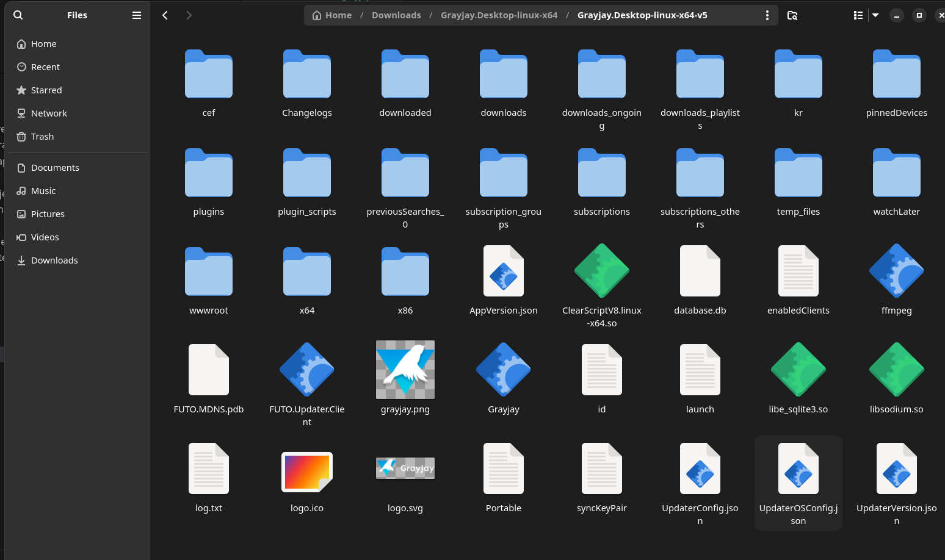The width and height of the screenshot is (945, 560).
Task: Select the x64 folder
Action: point(307,271)
